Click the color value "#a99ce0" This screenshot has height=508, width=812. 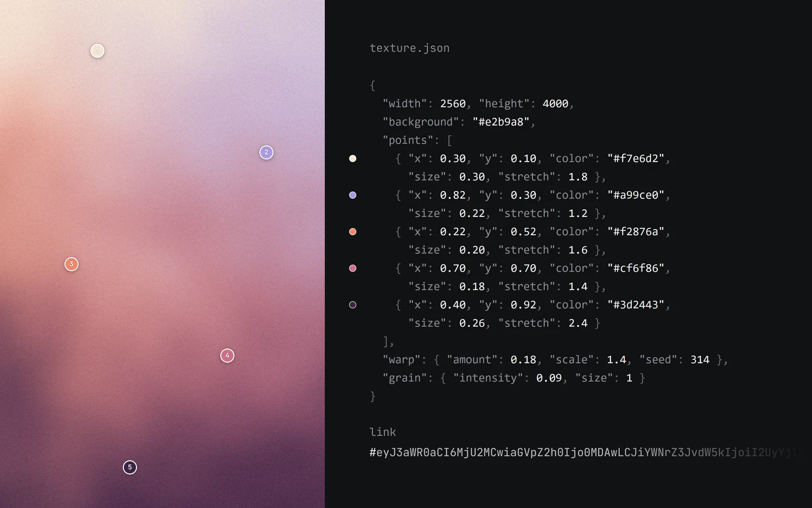tap(636, 195)
